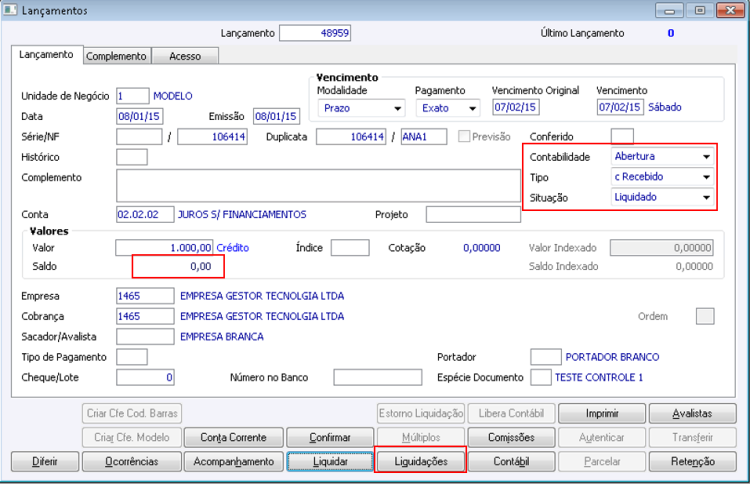Click the Ocorrências button
Screen dimensions: 750x484
click(132, 462)
